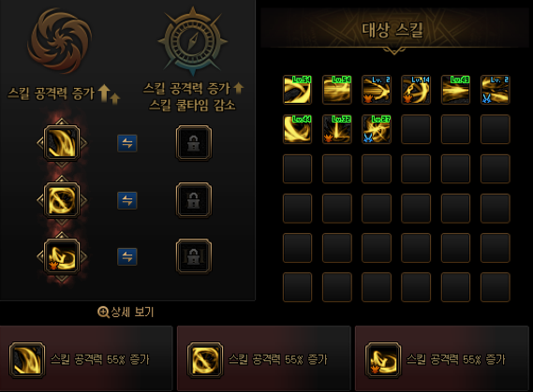Image resolution: width=533 pixels, height=392 pixels.
Task: Open the topmost locked skill slot
Action: (x=194, y=143)
